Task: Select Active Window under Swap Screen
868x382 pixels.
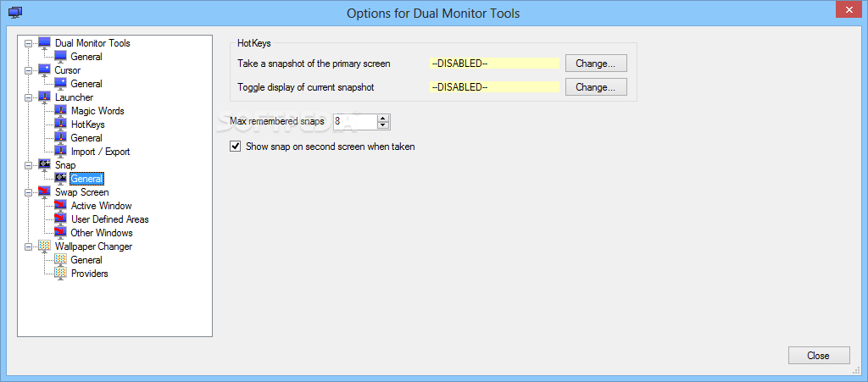Action: coord(102,206)
